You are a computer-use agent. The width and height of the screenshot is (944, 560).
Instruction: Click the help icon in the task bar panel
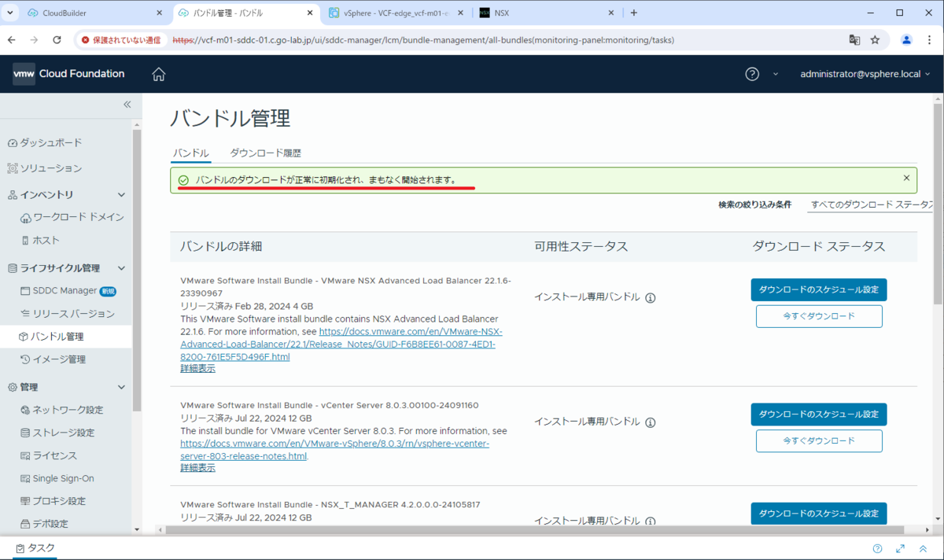(x=878, y=549)
